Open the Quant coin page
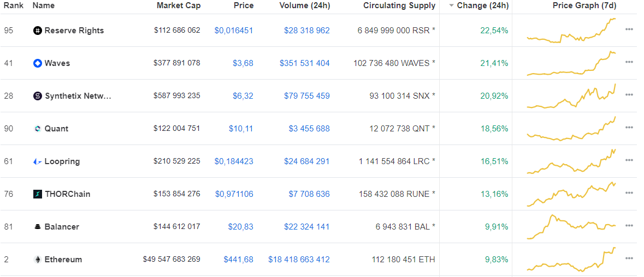Viewport: 644px width, 277px height. point(56,129)
